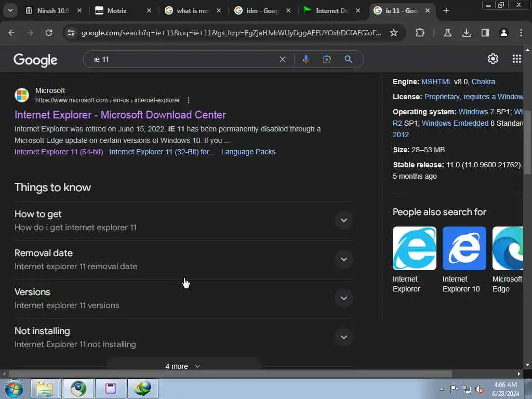Open network status tray icon
532x399 pixels.
click(x=467, y=389)
